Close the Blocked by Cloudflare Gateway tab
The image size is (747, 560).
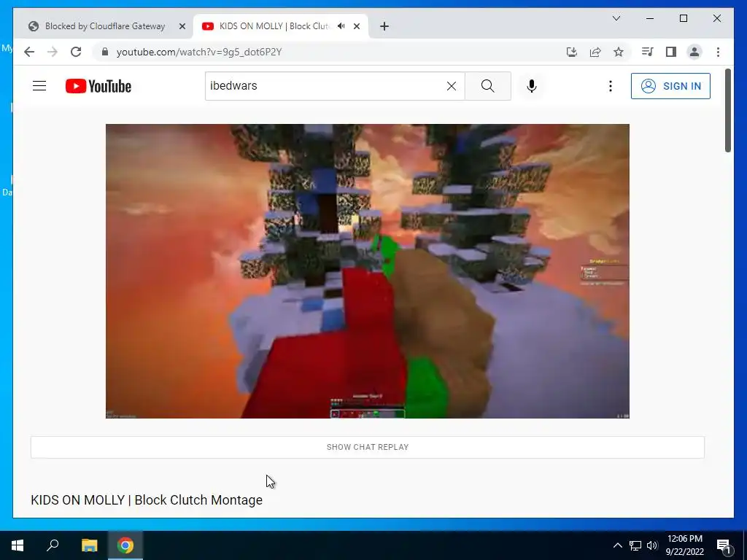[x=182, y=27]
